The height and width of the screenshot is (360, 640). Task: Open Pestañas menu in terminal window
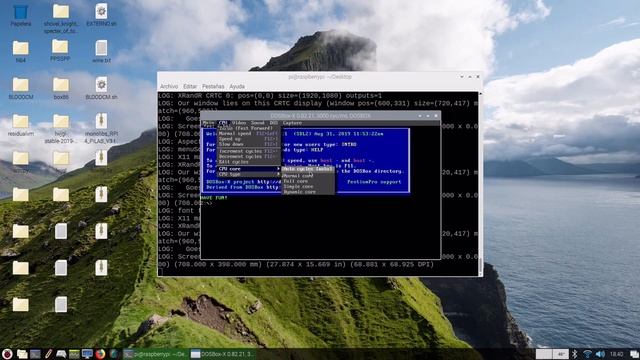tap(213, 87)
